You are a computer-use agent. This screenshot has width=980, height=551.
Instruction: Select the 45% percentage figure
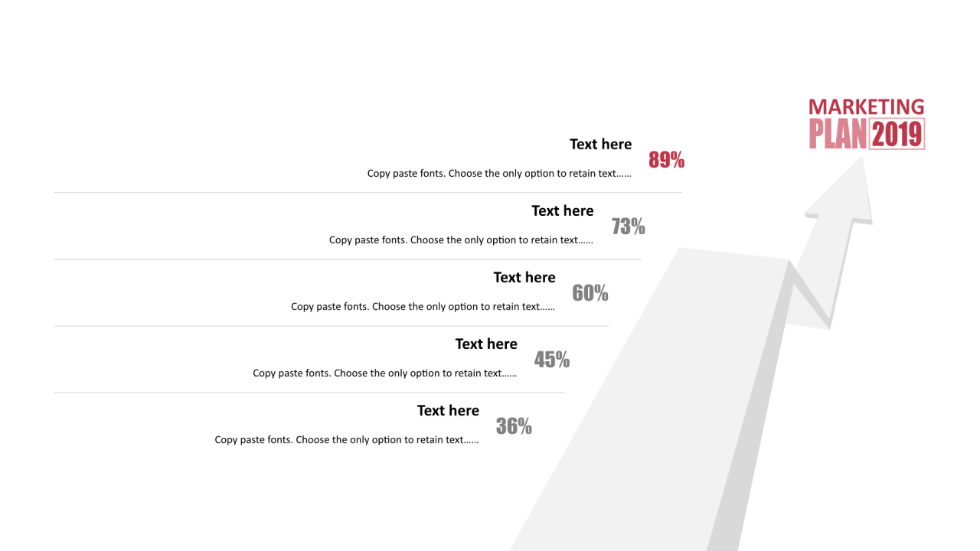552,360
